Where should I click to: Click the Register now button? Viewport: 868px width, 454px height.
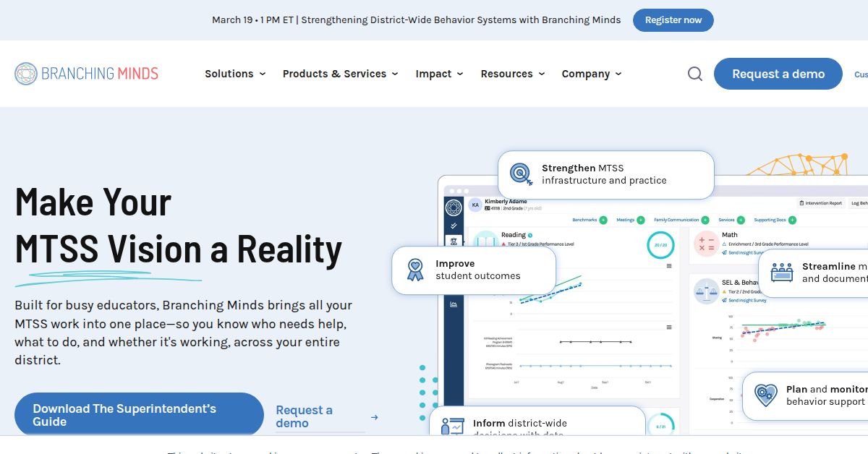tap(673, 20)
